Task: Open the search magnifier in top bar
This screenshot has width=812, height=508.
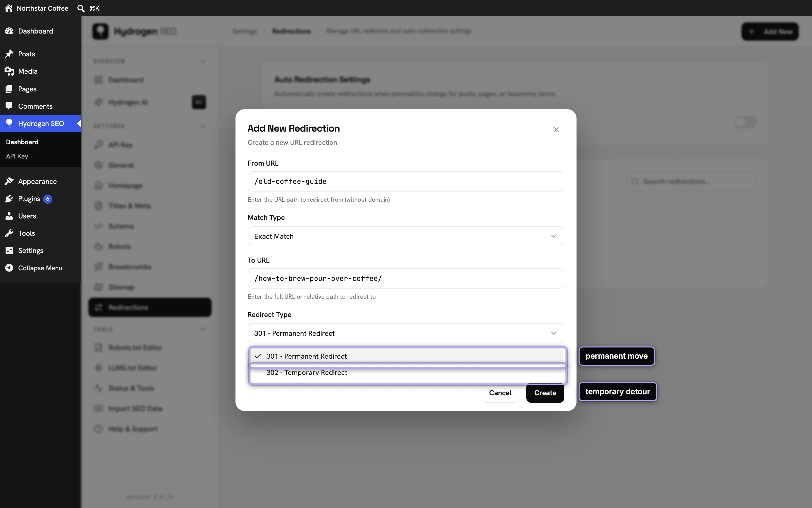Action: (x=81, y=8)
